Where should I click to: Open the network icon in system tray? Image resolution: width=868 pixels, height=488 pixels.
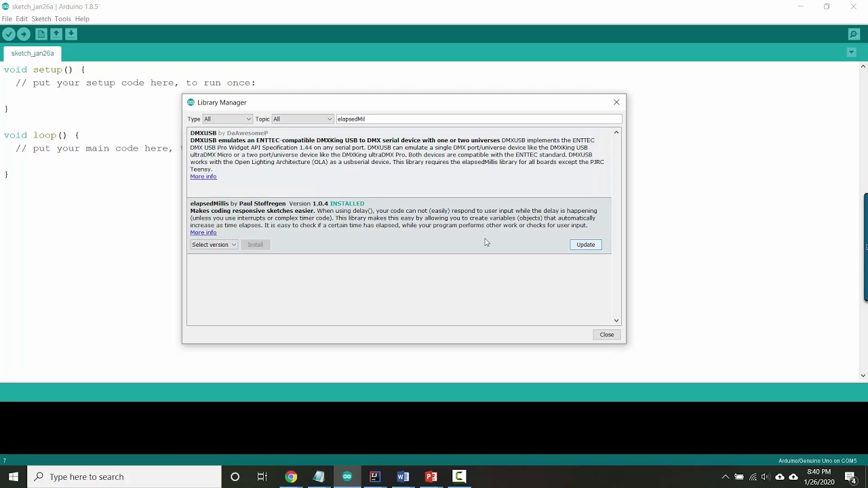click(753, 477)
